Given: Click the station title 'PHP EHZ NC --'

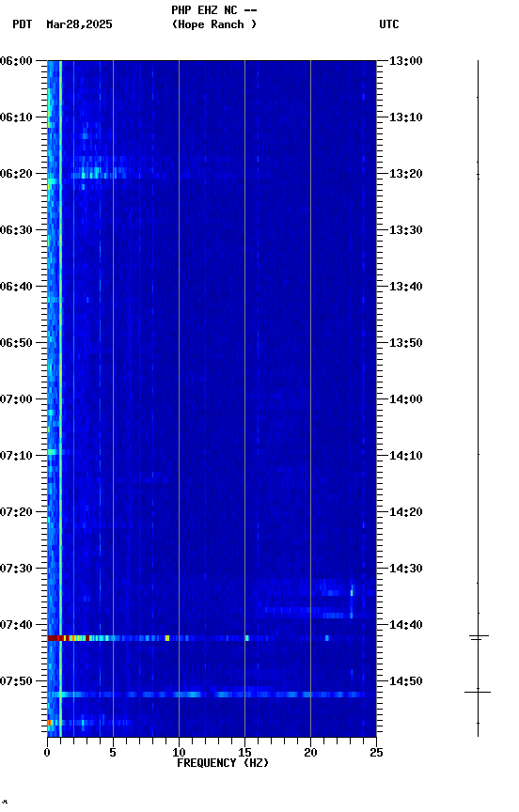Looking at the screenshot, I should (214, 10).
